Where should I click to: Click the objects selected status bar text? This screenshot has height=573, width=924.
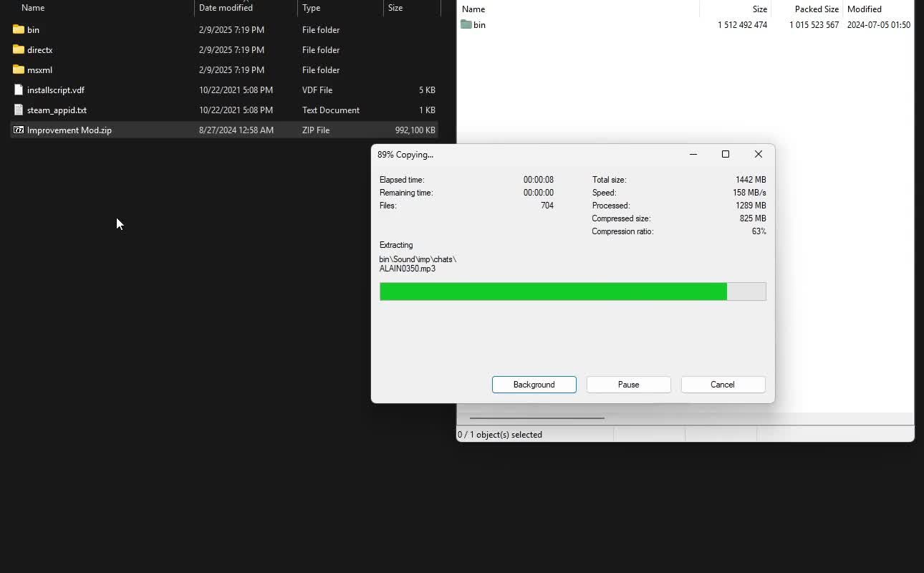coord(499,434)
